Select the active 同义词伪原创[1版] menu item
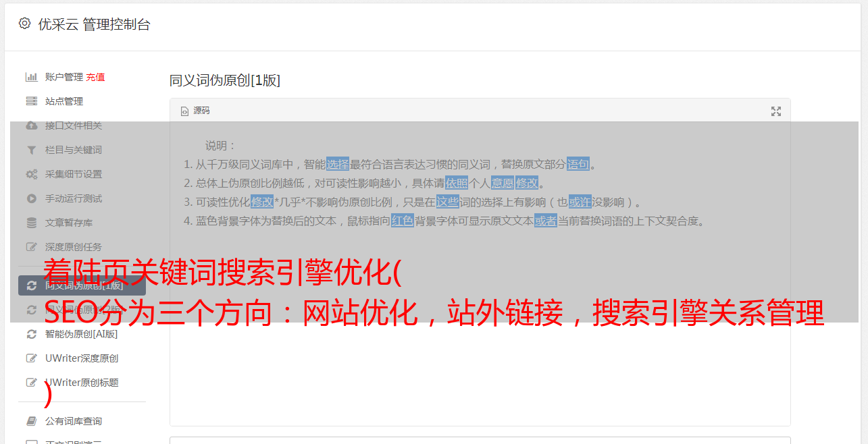 82,285
